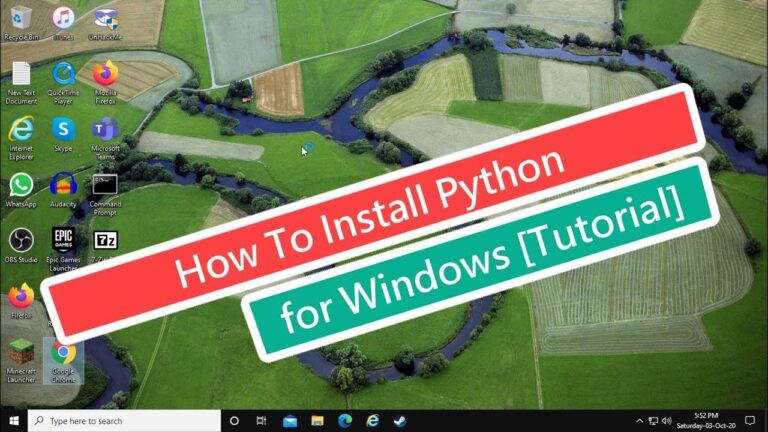Click the OBS Studio desktop icon
Viewport: 768px width, 432px height.
tap(21, 245)
